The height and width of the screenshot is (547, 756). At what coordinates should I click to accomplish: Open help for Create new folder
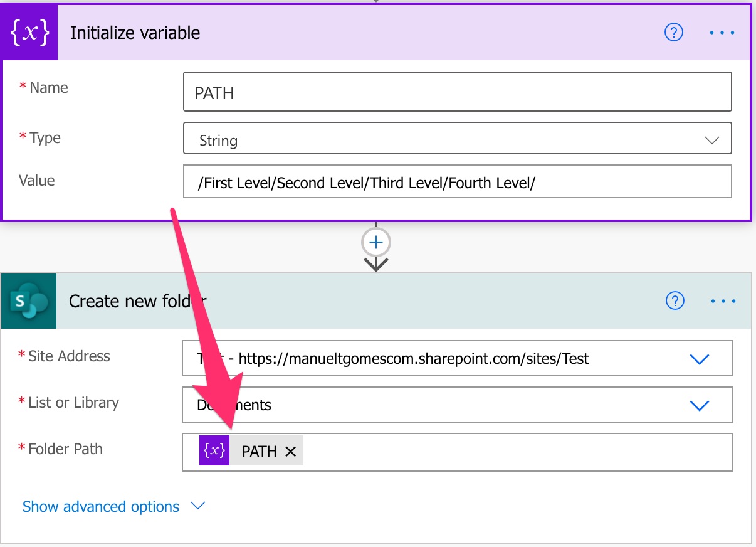click(674, 300)
